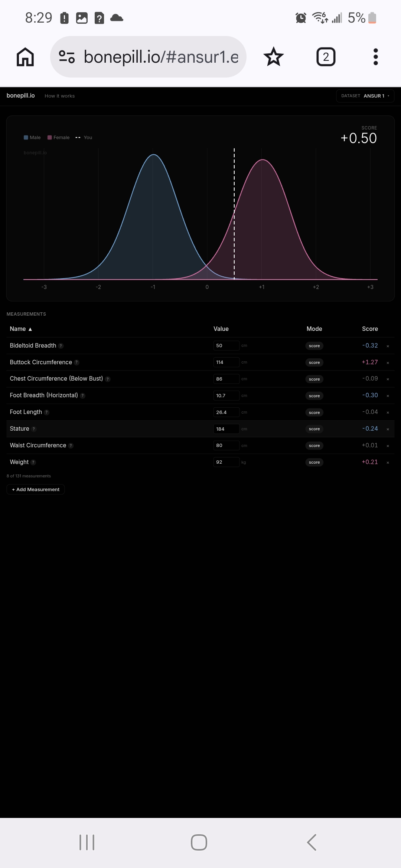This screenshot has width=401, height=868.
Task: Show help for Foot Length
Action: click(x=47, y=412)
